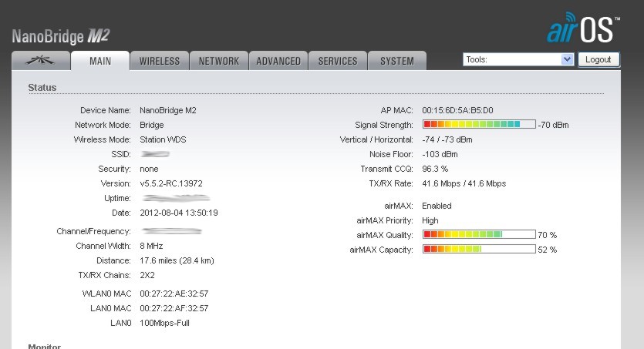Switch to the SYSTEM tab
Screen dimensions: 644x349
[x=397, y=61]
